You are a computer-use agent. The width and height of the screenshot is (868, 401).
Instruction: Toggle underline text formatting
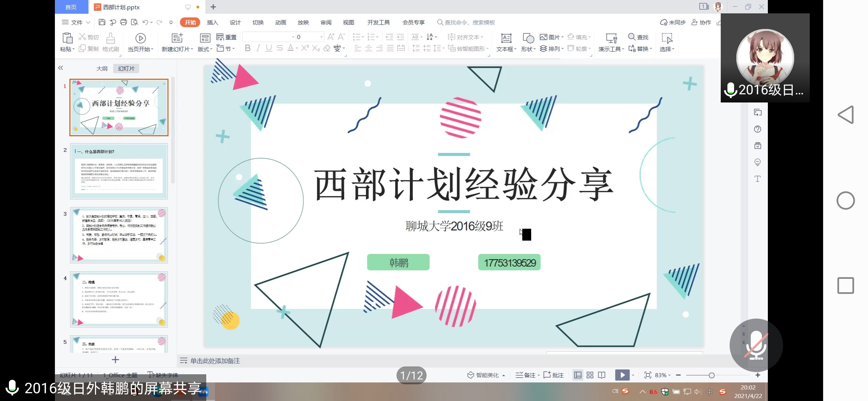tap(269, 48)
